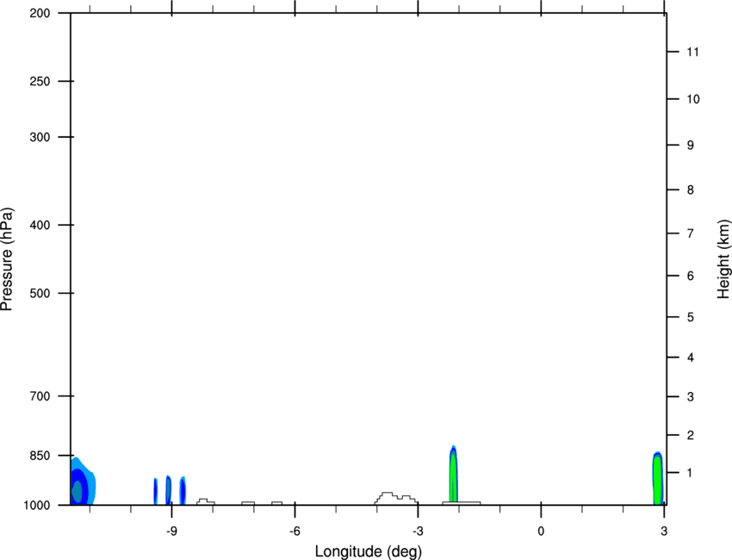Image resolution: width=732 pixels, height=560 pixels.
Task: Select the 300 pressure tick label
Action: (x=40, y=137)
